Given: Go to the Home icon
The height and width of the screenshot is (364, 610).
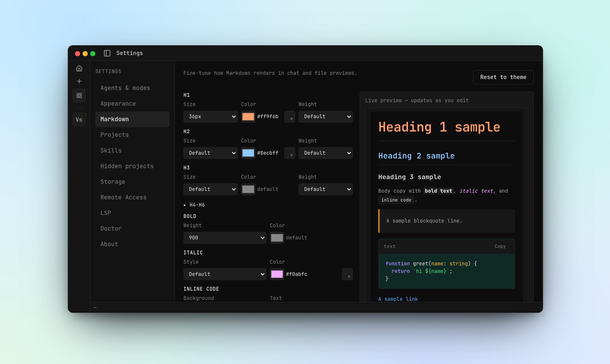Looking at the screenshot, I should point(79,68).
